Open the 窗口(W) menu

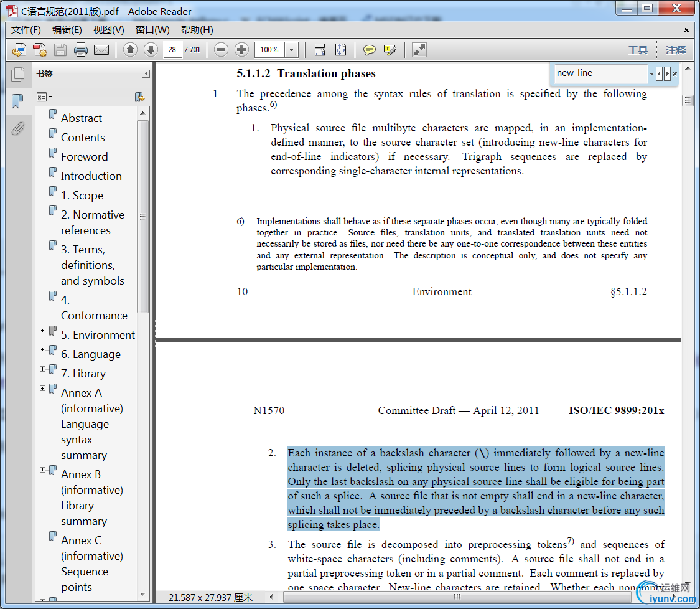click(152, 30)
